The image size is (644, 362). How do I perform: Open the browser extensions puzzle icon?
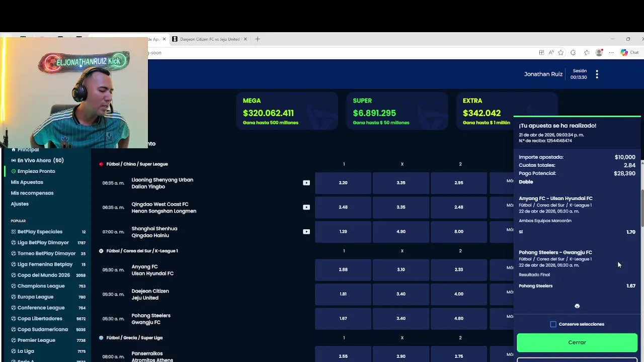click(574, 52)
